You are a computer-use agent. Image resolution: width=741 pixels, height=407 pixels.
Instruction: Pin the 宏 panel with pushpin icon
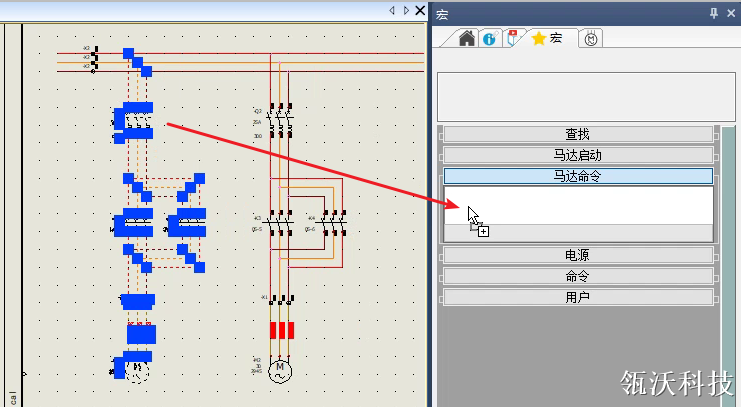713,13
